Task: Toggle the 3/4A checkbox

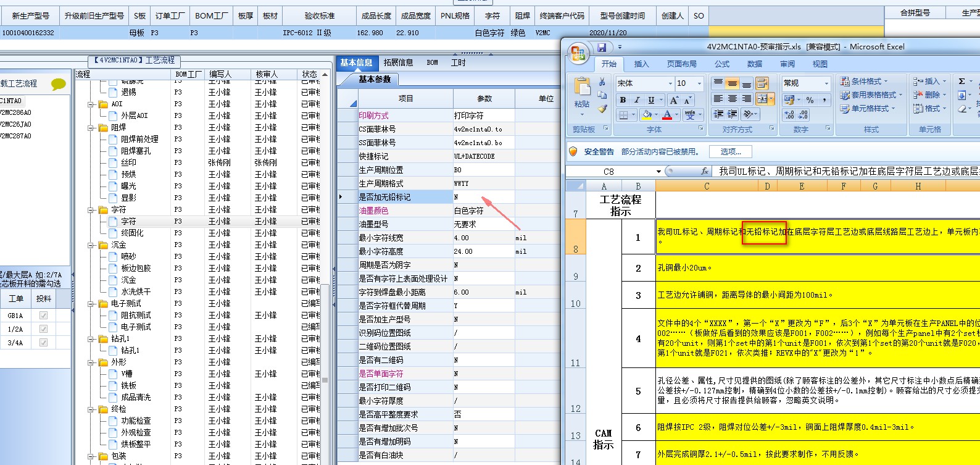Action: tap(43, 343)
